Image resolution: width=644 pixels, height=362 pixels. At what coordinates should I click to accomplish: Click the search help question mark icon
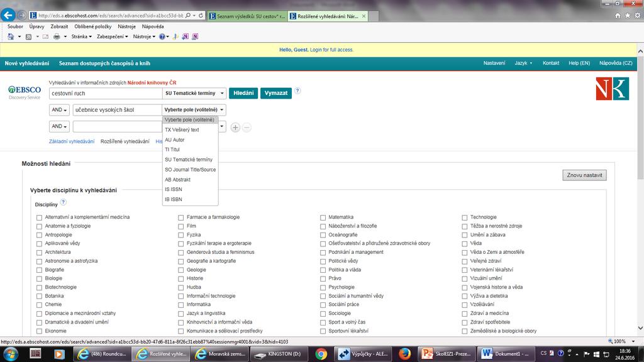[297, 90]
